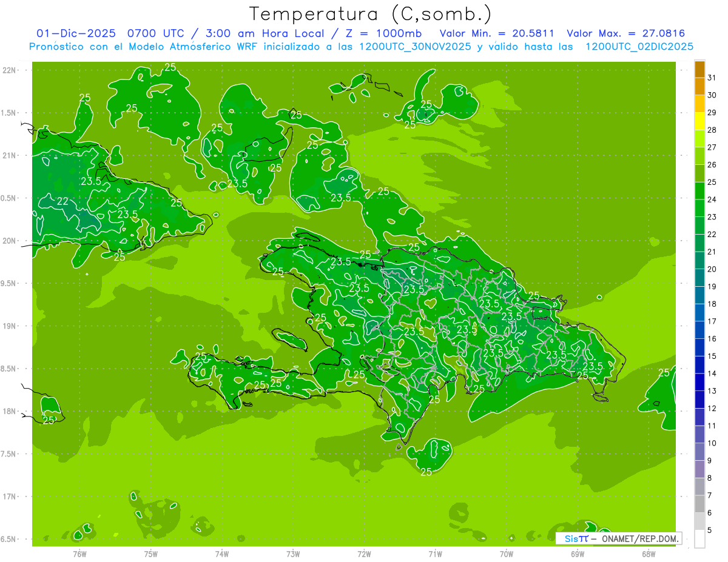The width and height of the screenshot is (728, 562).
Task: Click the legend value '16'
Action: 712,338
